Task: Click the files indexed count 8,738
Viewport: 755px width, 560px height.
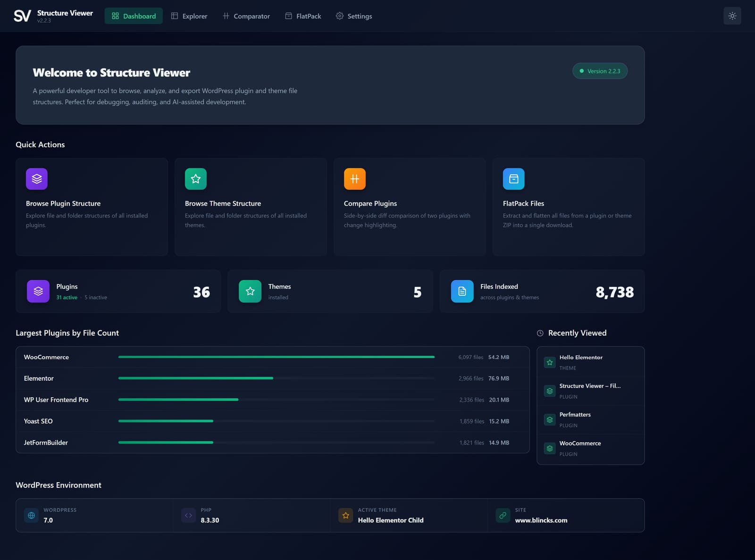Action: (615, 292)
